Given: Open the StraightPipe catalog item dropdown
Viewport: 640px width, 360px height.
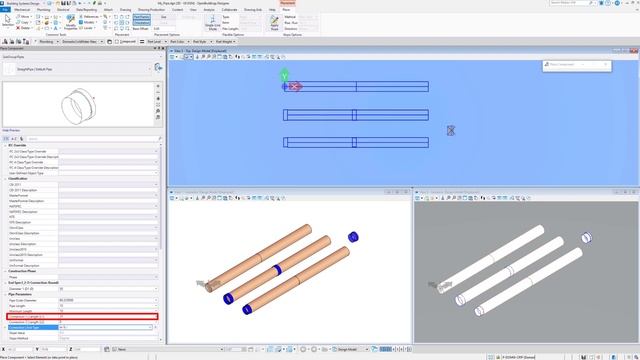Looking at the screenshot, I should coord(78,69).
